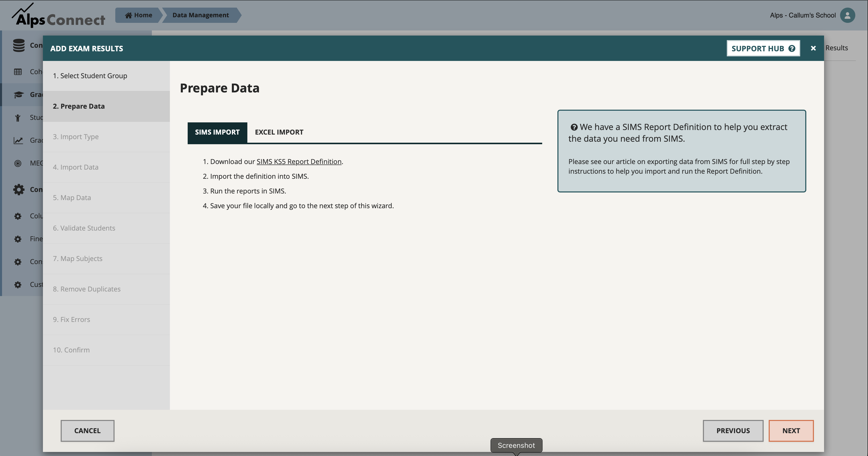Select step 6 Validate Students
Image resolution: width=868 pixels, height=456 pixels.
pos(106,228)
